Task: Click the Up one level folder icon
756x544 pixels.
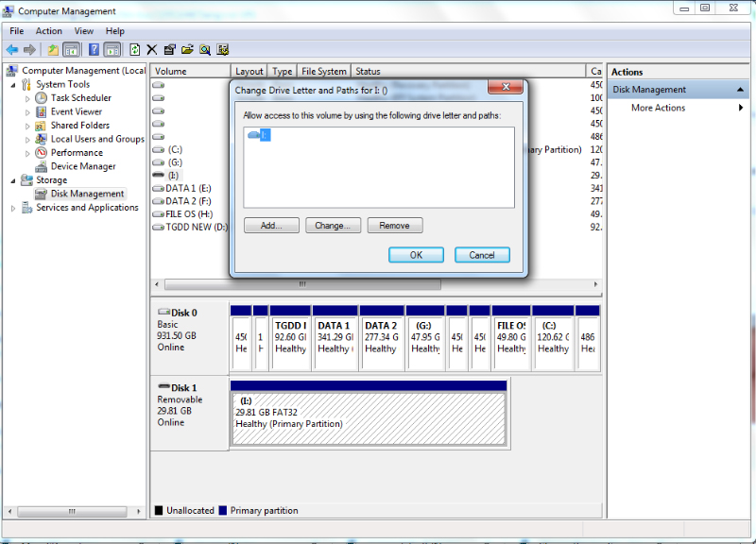Action: click(53, 49)
